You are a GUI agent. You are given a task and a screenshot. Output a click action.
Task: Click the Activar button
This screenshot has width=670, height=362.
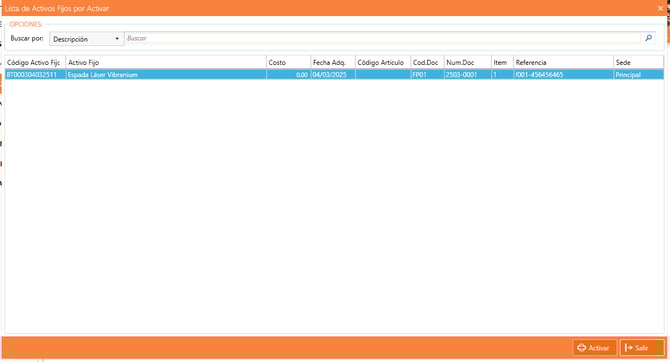(x=594, y=347)
